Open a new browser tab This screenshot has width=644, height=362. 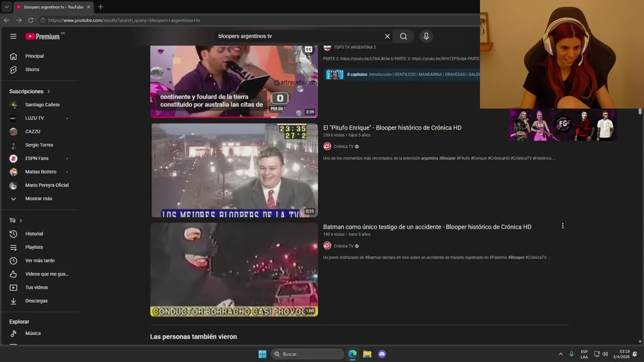(101, 7)
